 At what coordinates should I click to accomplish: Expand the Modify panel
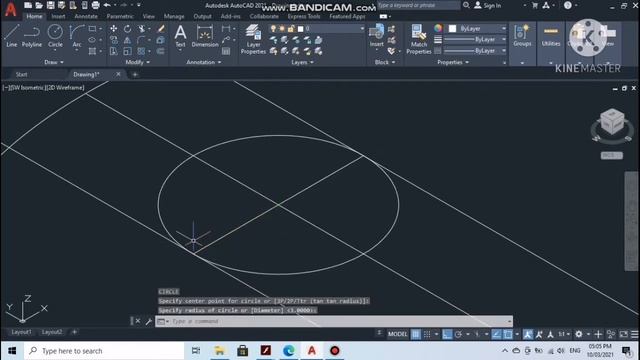click(x=138, y=62)
